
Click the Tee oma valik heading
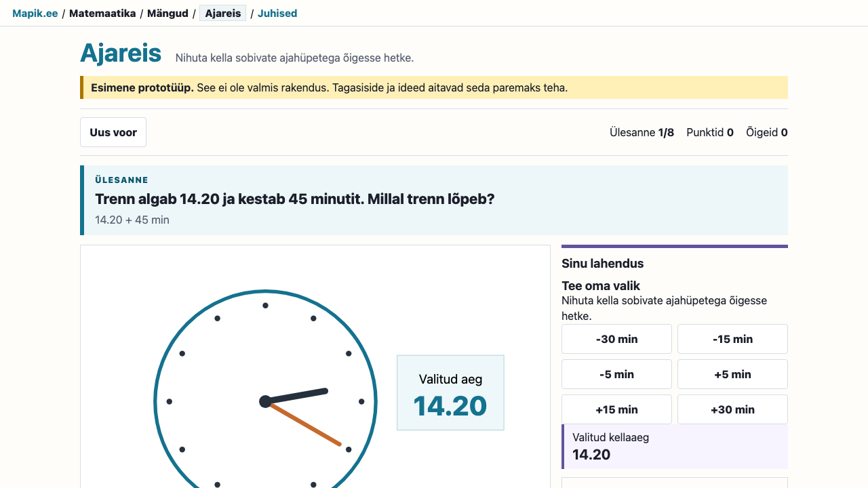click(601, 286)
